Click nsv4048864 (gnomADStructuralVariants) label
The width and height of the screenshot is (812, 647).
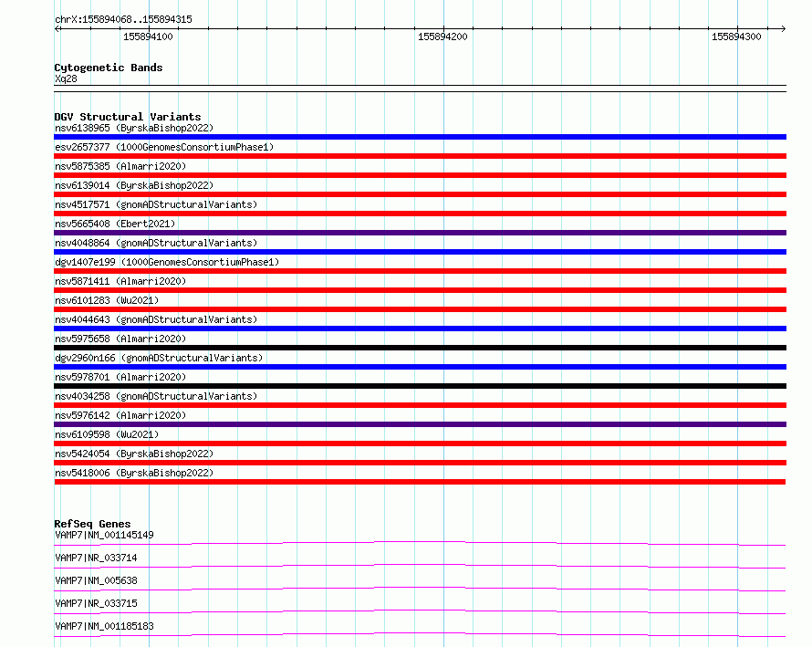[x=156, y=243]
